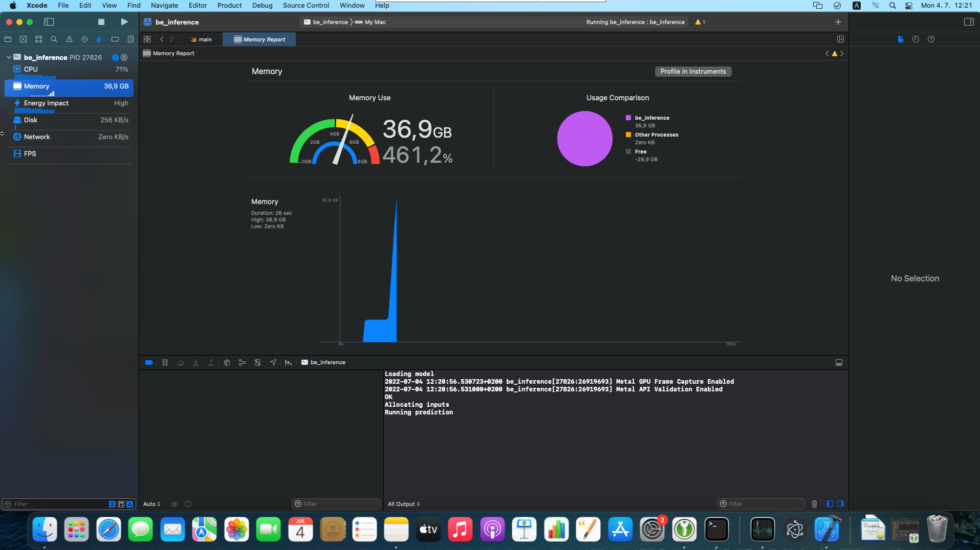Show the File inspector
This screenshot has width=980, height=550.
[900, 39]
